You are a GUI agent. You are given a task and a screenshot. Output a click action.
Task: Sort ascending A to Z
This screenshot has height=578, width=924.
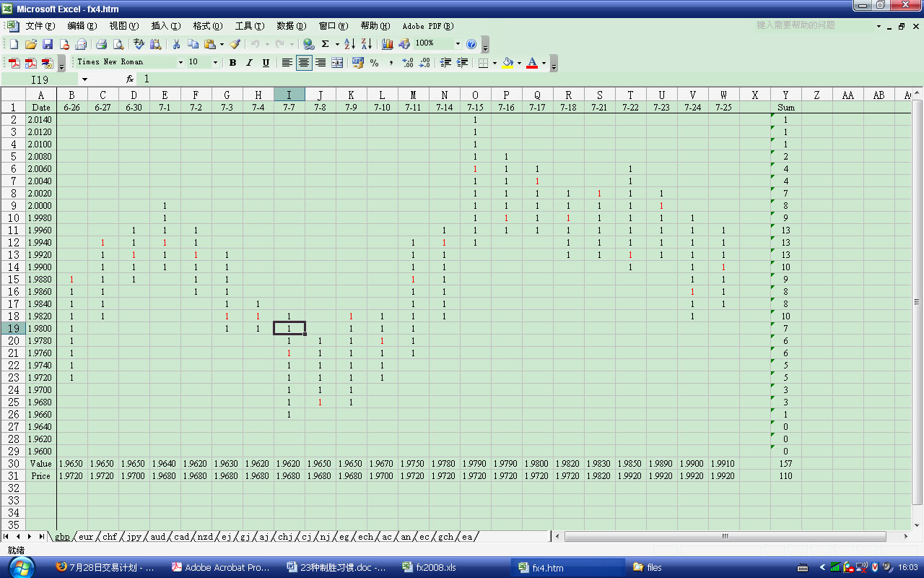350,44
